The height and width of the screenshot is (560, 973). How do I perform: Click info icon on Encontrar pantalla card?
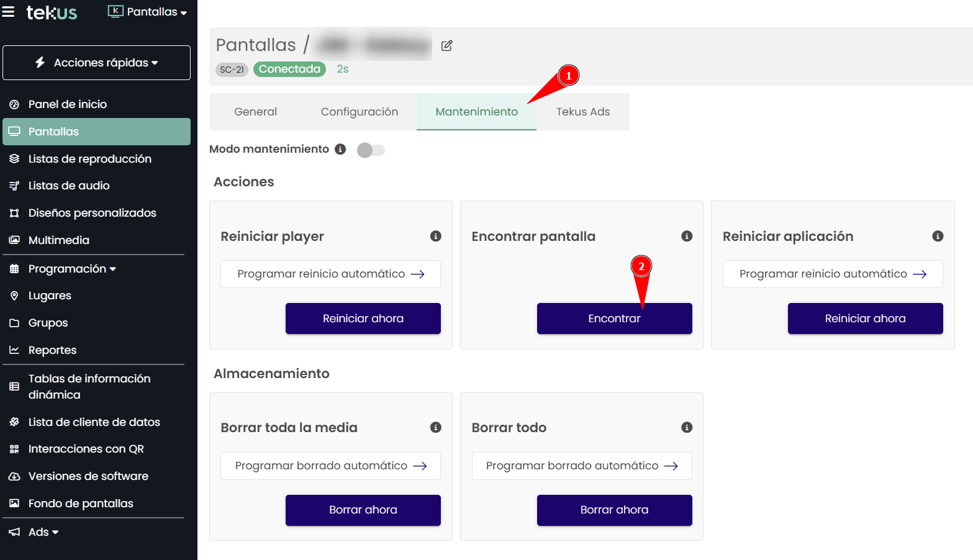coord(687,236)
